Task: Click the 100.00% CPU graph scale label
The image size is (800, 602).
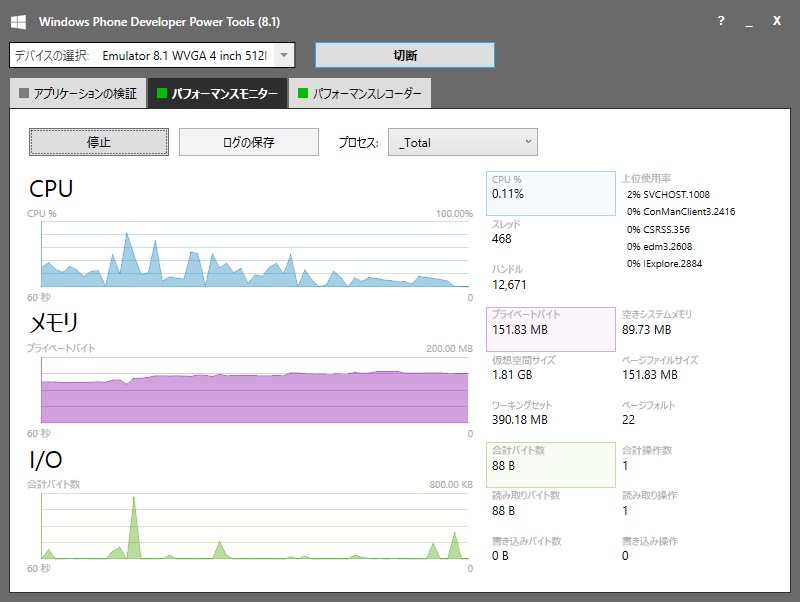Action: point(454,214)
